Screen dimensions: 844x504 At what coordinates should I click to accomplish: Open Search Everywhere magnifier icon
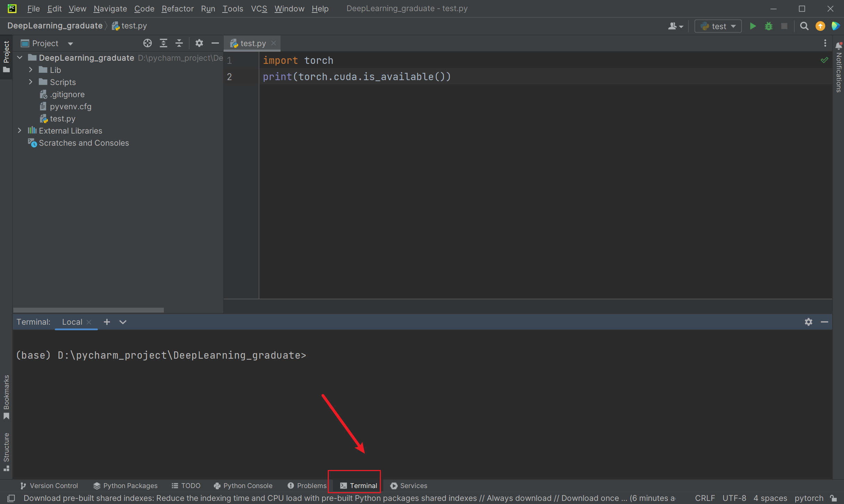coord(804,26)
